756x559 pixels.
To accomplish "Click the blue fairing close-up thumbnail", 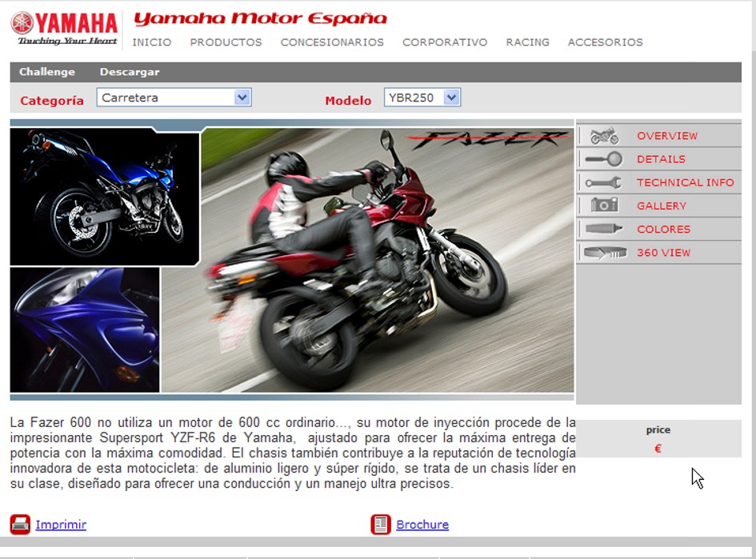I will click(85, 330).
